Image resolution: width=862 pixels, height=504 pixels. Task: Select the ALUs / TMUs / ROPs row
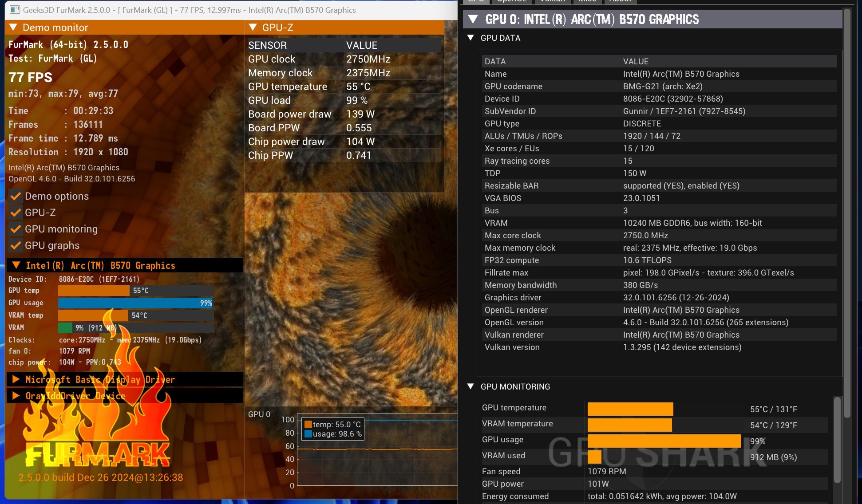(x=659, y=136)
